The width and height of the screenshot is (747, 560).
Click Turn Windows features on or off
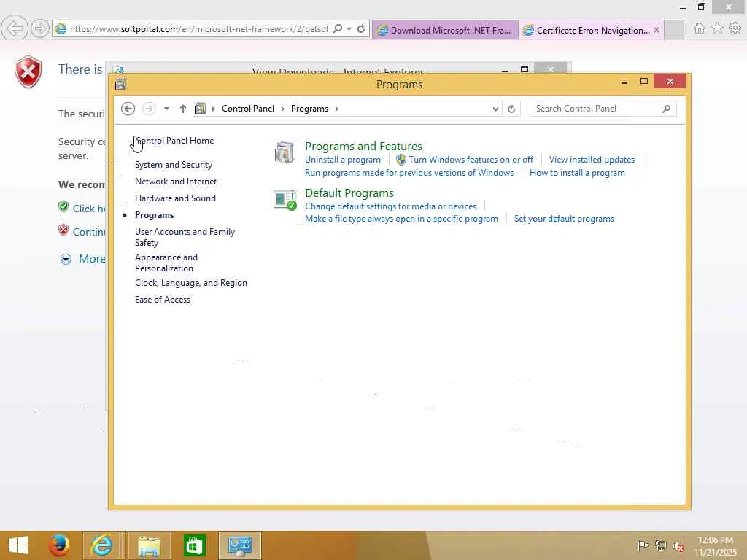[471, 160]
